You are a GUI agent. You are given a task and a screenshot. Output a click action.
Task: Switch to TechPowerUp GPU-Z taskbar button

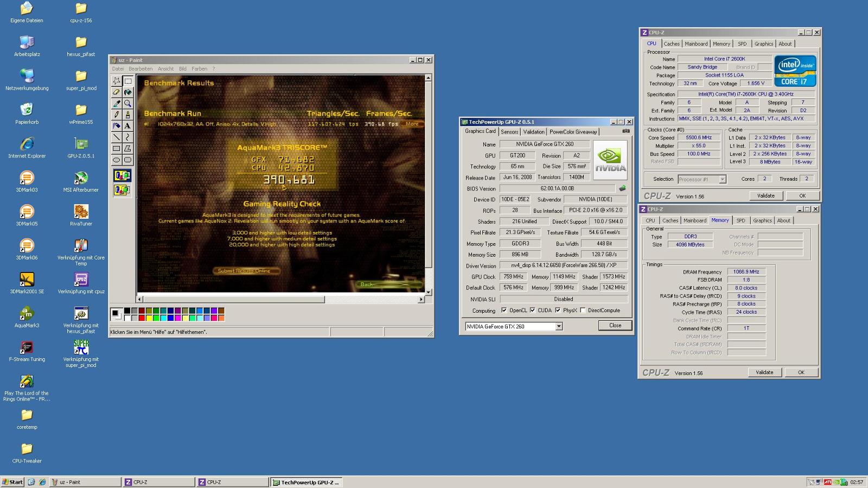(x=307, y=482)
